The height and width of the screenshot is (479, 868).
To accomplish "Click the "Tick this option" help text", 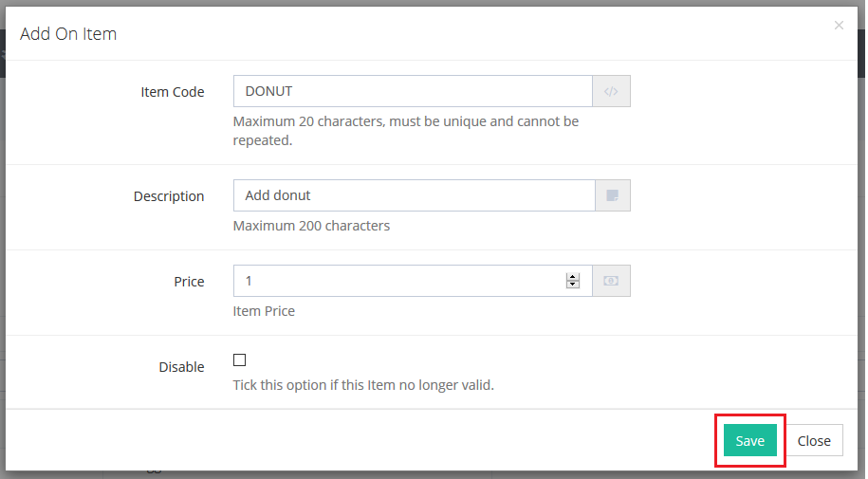I will click(x=363, y=385).
